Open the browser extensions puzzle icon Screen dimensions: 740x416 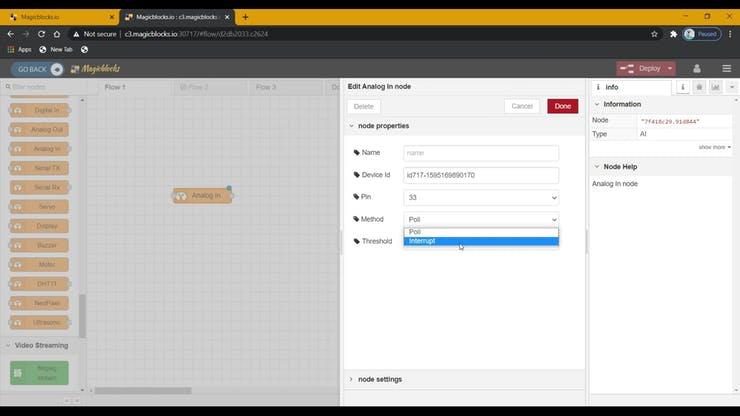point(674,33)
